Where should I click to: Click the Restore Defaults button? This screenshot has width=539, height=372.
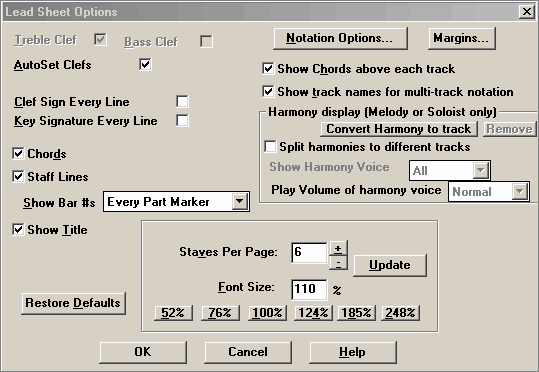tap(73, 303)
